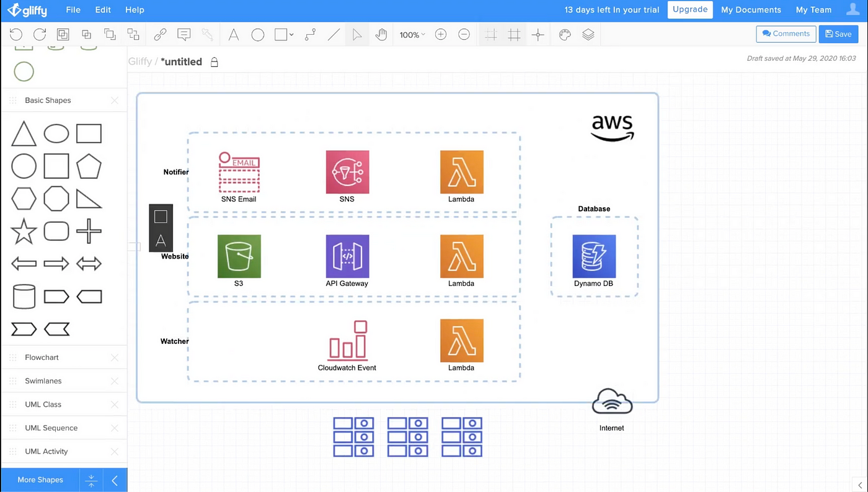Click the collapse-all sections icon beside More Shapes
This screenshot has width=868, height=492.
(x=91, y=480)
